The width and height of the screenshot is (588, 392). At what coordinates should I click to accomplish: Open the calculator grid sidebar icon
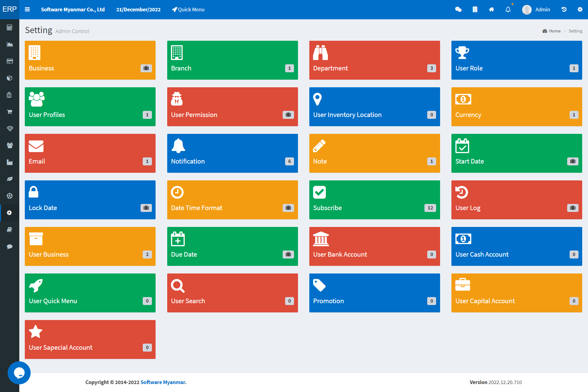[x=9, y=28]
